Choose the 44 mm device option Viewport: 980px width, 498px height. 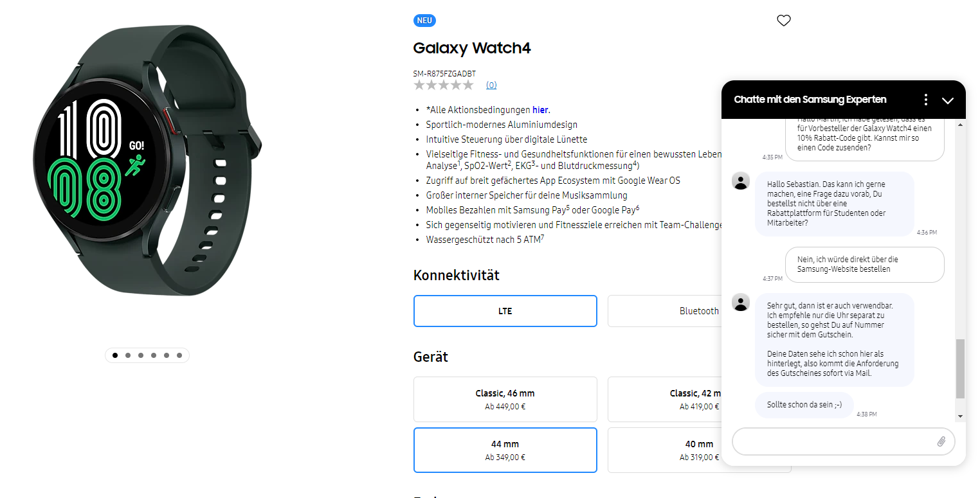505,450
